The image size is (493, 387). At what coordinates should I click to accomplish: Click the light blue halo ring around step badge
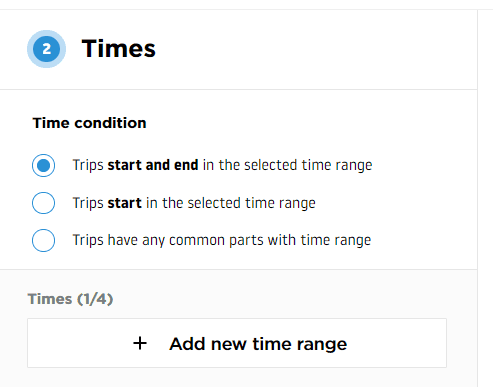pyautogui.click(x=46, y=33)
